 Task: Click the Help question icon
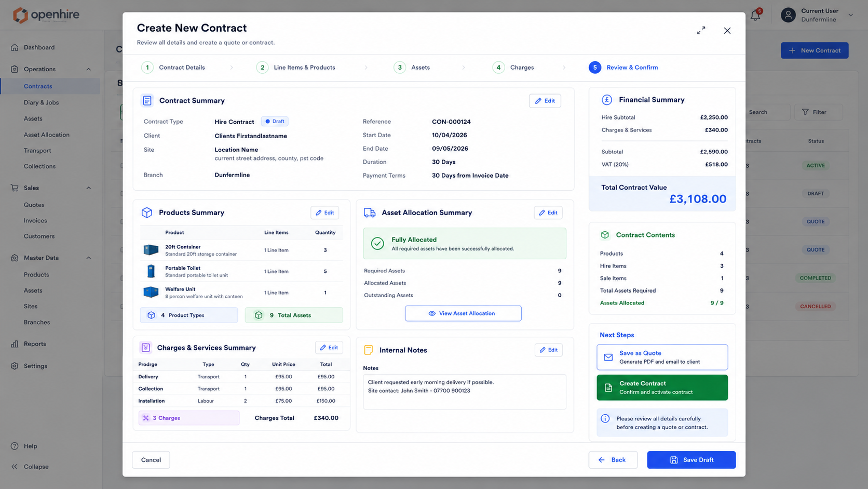click(15, 446)
